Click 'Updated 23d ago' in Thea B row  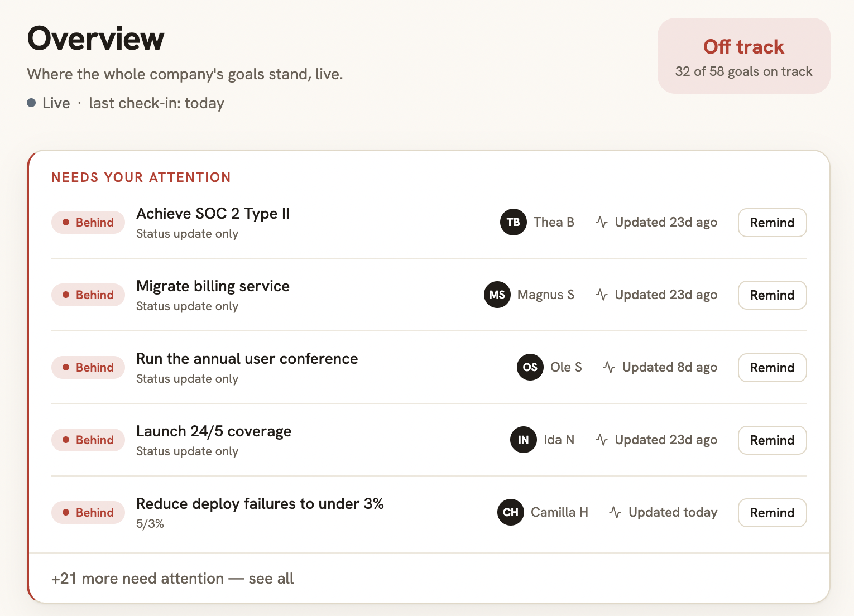[666, 222]
